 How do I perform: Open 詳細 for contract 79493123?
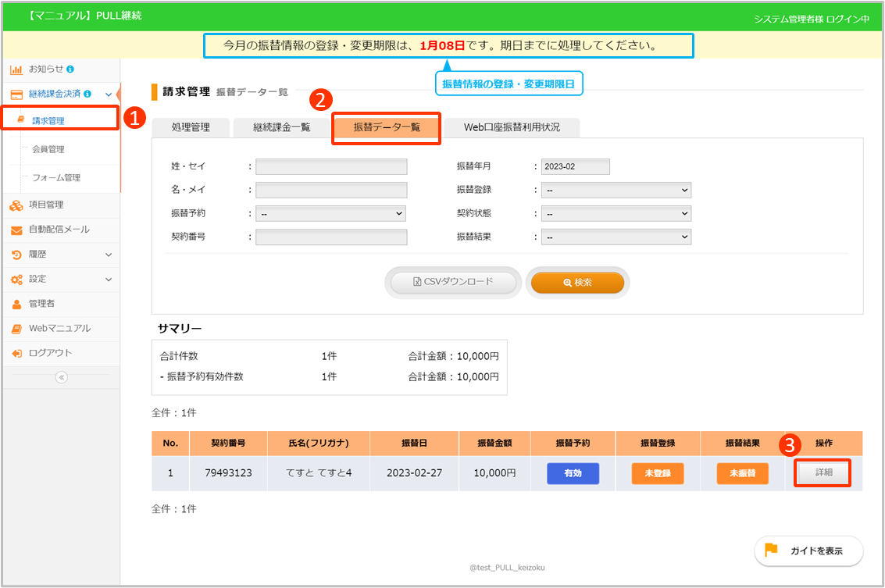pos(823,473)
